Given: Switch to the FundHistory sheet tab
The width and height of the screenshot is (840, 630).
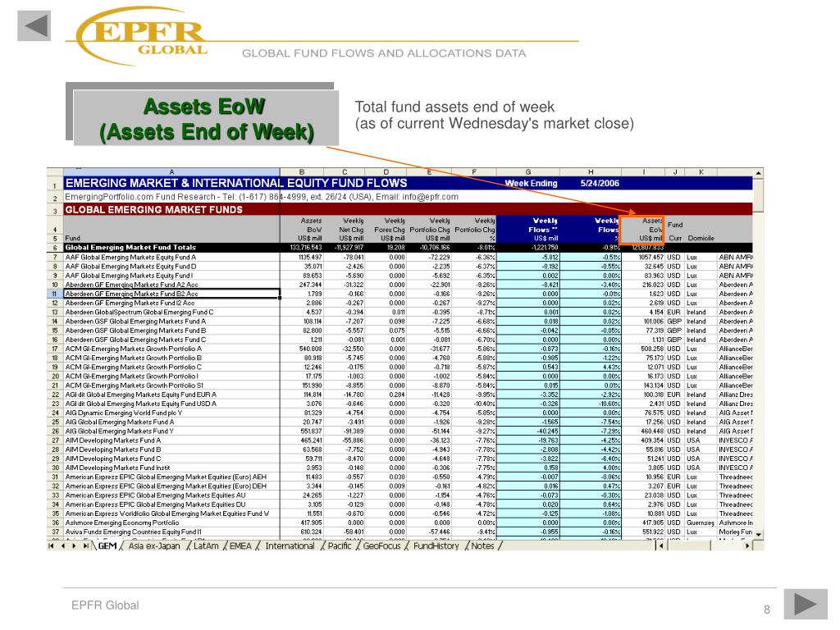Looking at the screenshot, I should (x=436, y=546).
